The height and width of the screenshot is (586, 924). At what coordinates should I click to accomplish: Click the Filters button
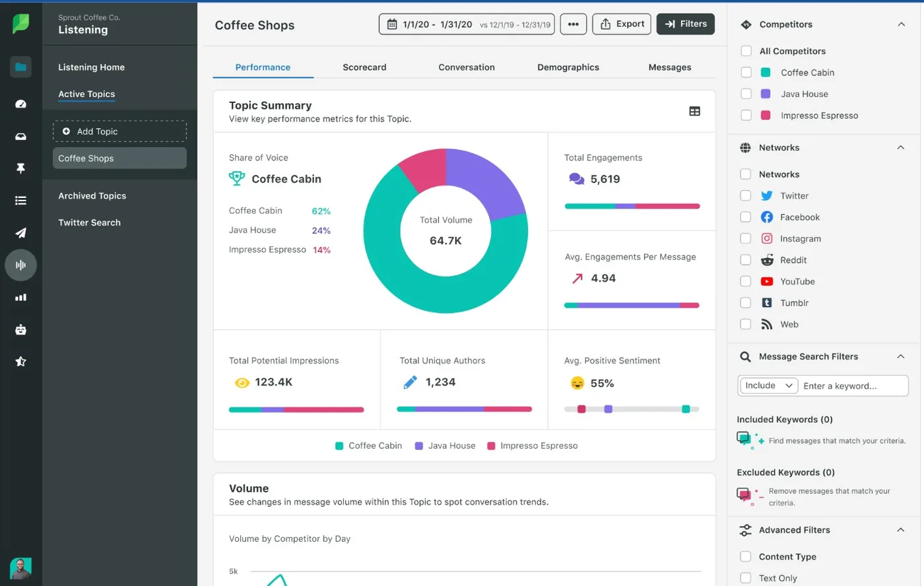(x=685, y=24)
